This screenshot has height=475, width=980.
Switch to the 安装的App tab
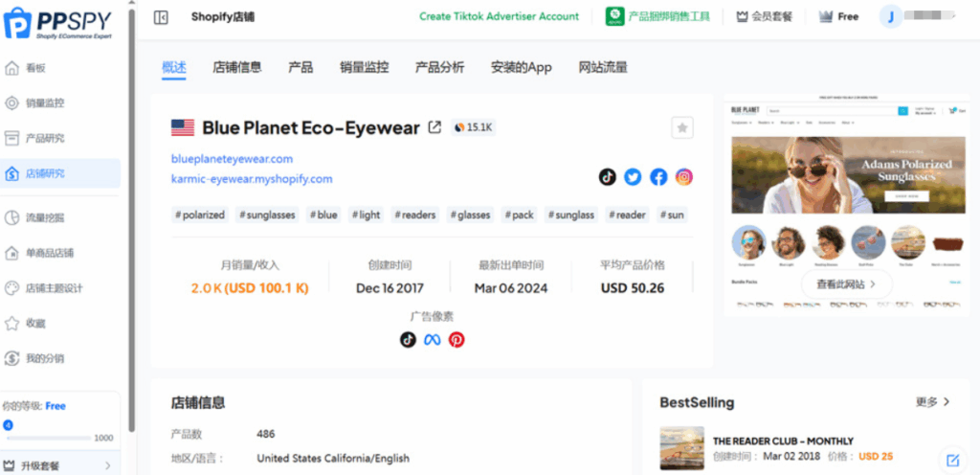(522, 67)
